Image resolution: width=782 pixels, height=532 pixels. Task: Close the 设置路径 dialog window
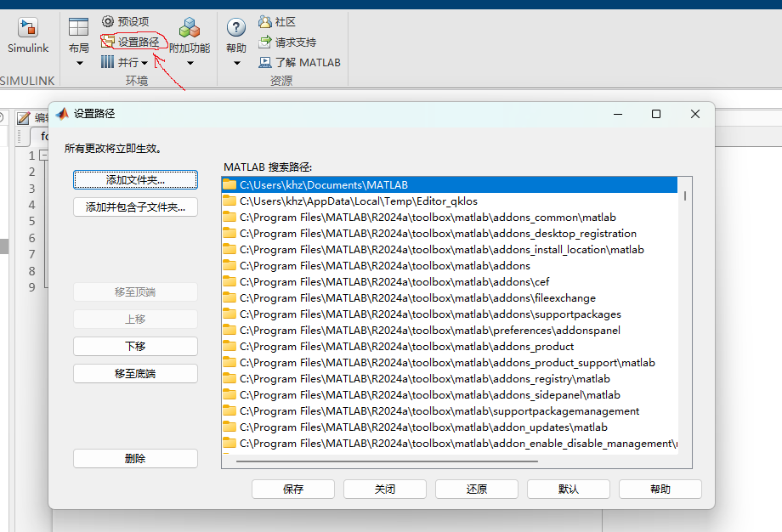click(x=695, y=114)
